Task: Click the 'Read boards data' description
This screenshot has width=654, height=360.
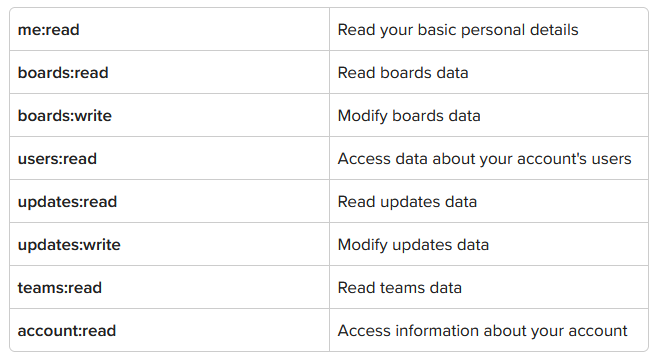Action: tap(402, 73)
